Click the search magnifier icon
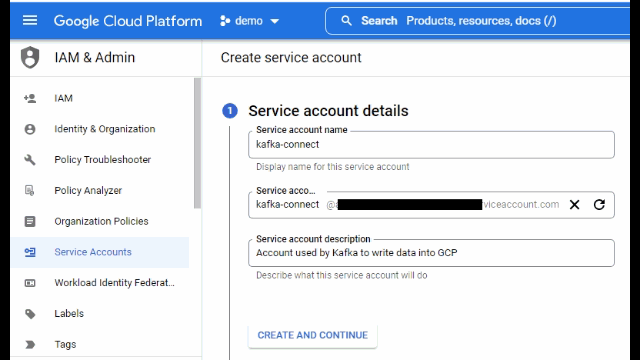 pyautogui.click(x=346, y=21)
